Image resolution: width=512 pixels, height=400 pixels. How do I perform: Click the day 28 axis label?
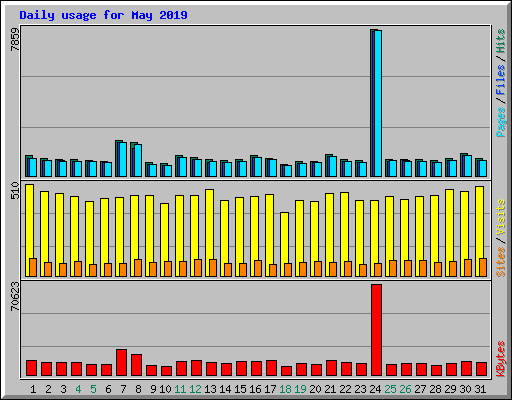435,389
